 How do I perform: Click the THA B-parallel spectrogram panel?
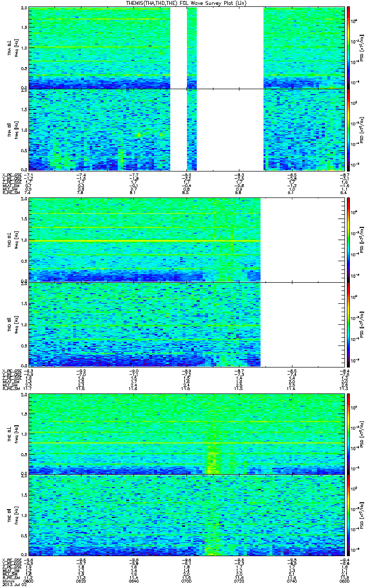(x=185, y=129)
